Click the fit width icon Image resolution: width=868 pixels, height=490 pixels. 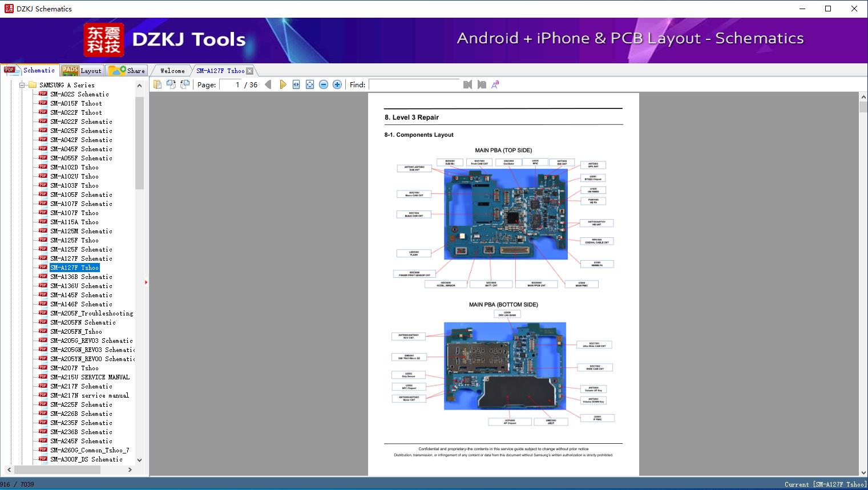click(296, 84)
